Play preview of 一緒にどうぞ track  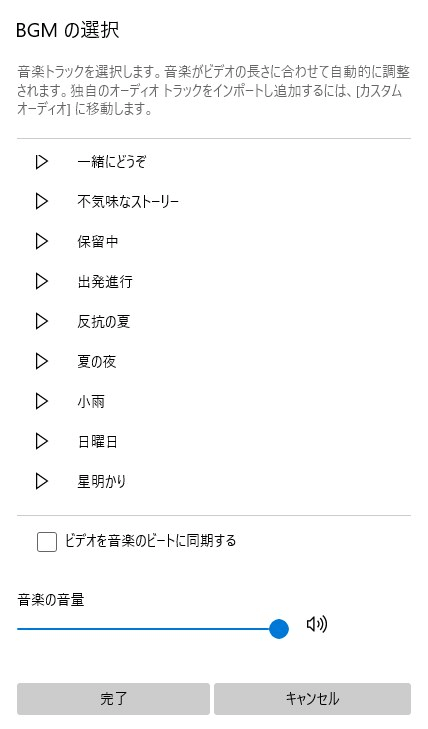pos(42,162)
